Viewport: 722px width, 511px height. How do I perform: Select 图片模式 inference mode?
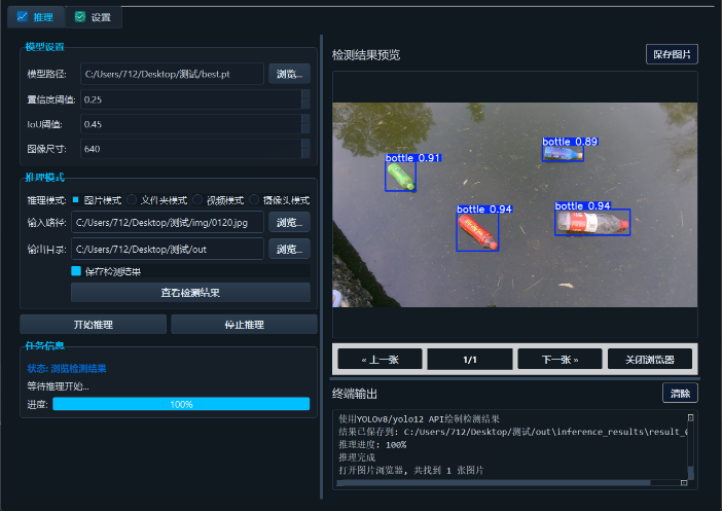tap(97, 200)
